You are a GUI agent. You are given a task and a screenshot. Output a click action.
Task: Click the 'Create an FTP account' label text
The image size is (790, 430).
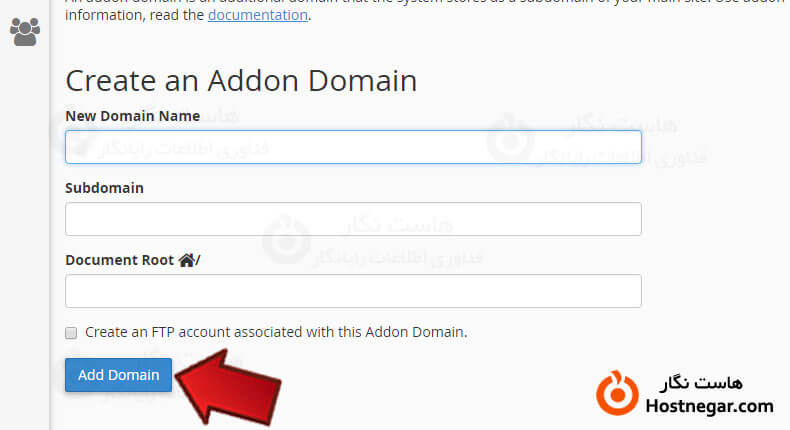coord(276,332)
